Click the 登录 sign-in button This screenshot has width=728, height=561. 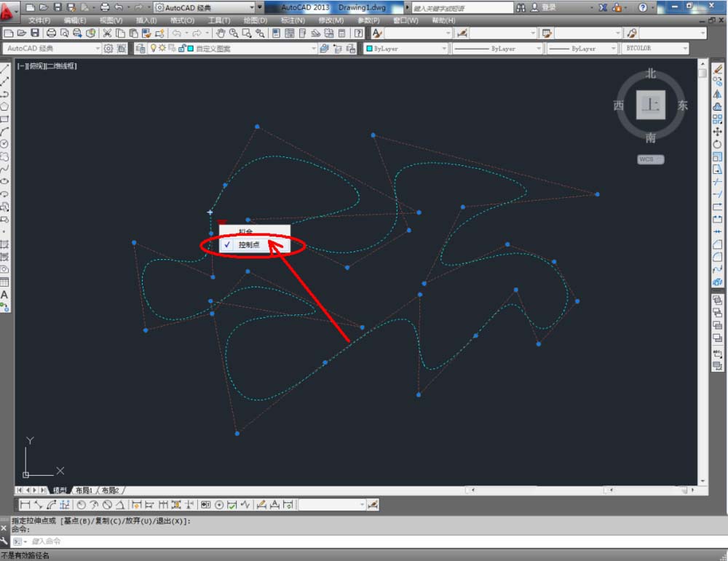(x=548, y=7)
